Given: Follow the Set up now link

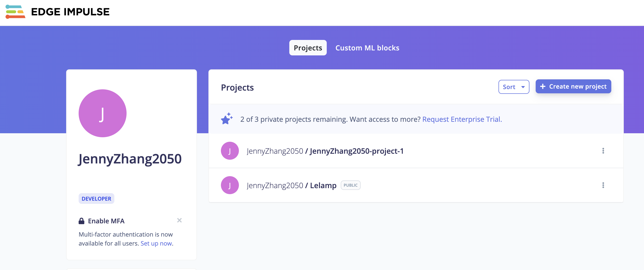Looking at the screenshot, I should click(x=156, y=243).
